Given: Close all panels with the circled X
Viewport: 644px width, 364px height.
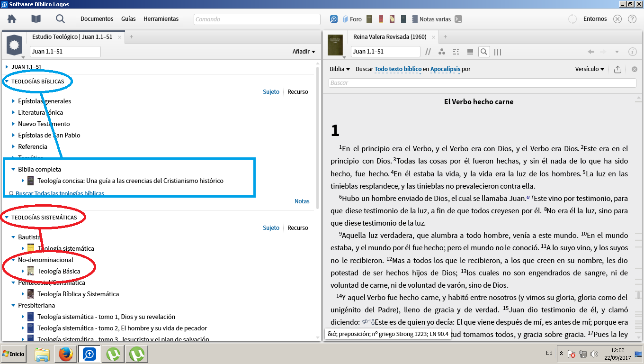Looking at the screenshot, I should (x=617, y=19).
